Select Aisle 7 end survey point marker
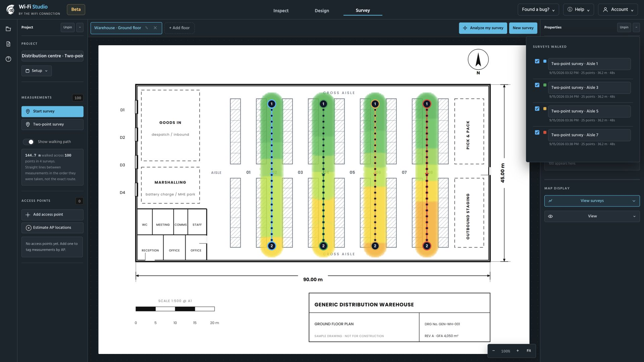Screen dimensions: 644x362 point(427,246)
